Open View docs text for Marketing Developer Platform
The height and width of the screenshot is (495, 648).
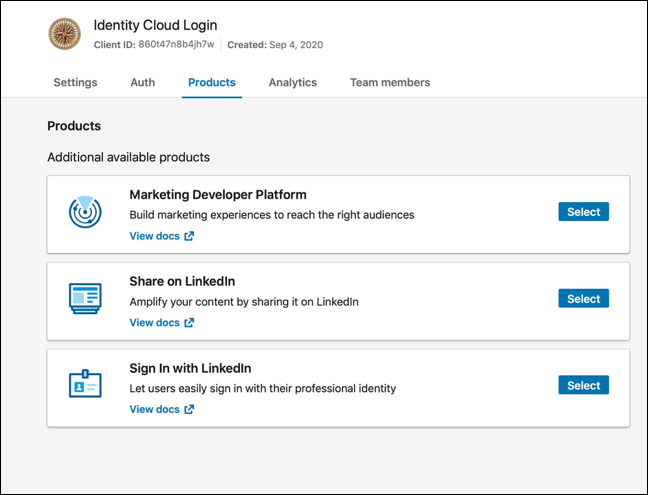coord(154,237)
